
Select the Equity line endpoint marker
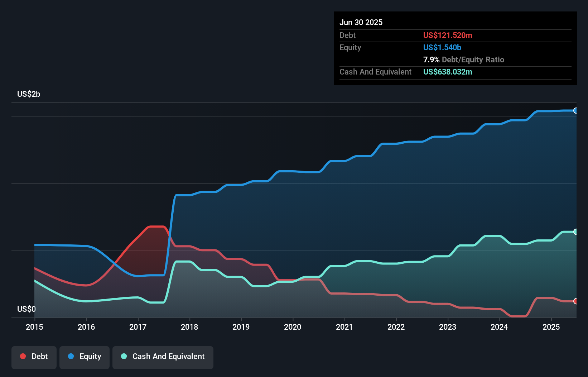(575, 111)
